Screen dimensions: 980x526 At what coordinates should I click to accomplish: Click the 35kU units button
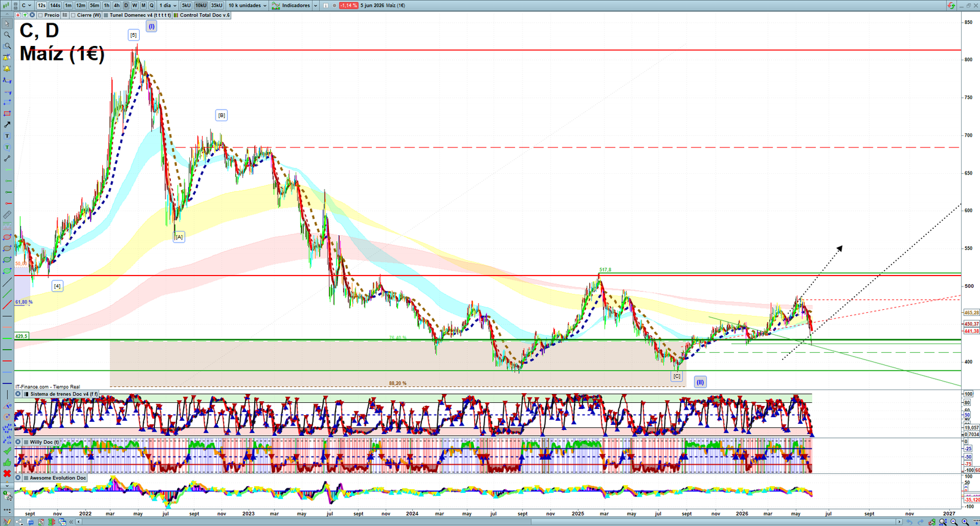(217, 5)
